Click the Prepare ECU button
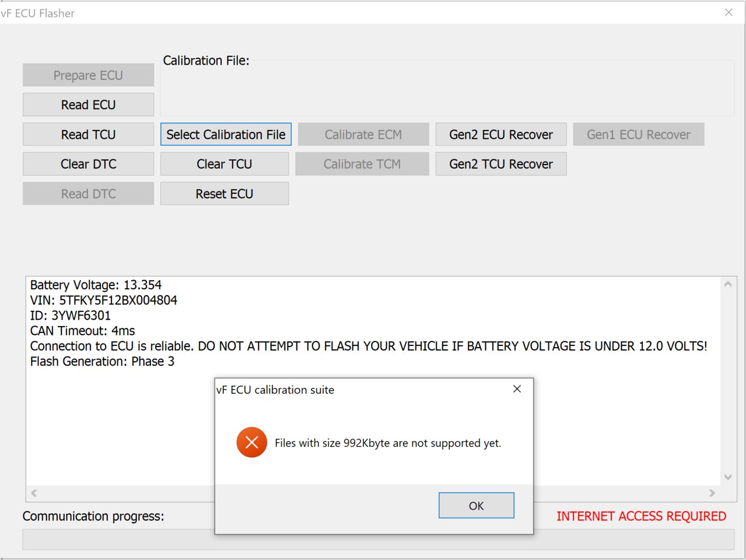Screen dimensions: 746x560 coord(88,75)
